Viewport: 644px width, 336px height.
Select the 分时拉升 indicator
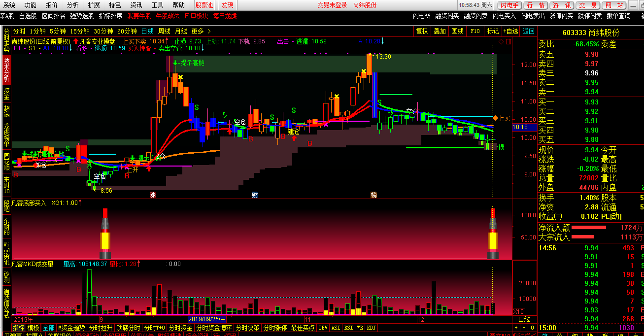click(101, 328)
